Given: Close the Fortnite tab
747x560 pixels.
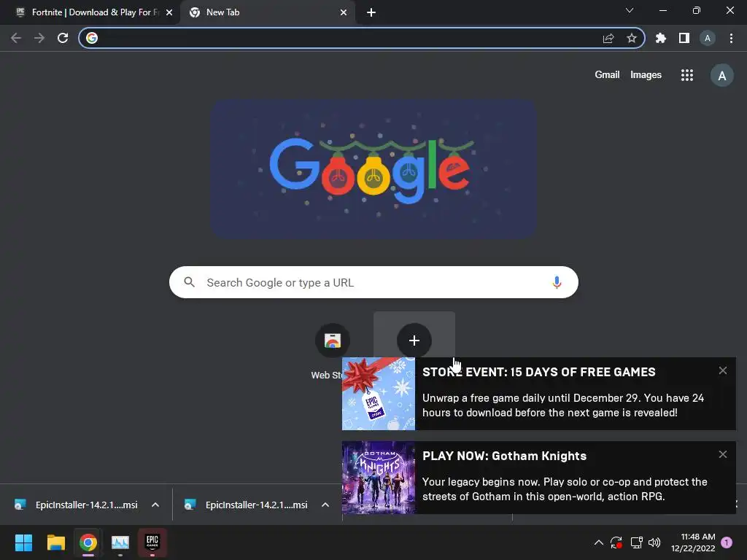Looking at the screenshot, I should point(169,12).
